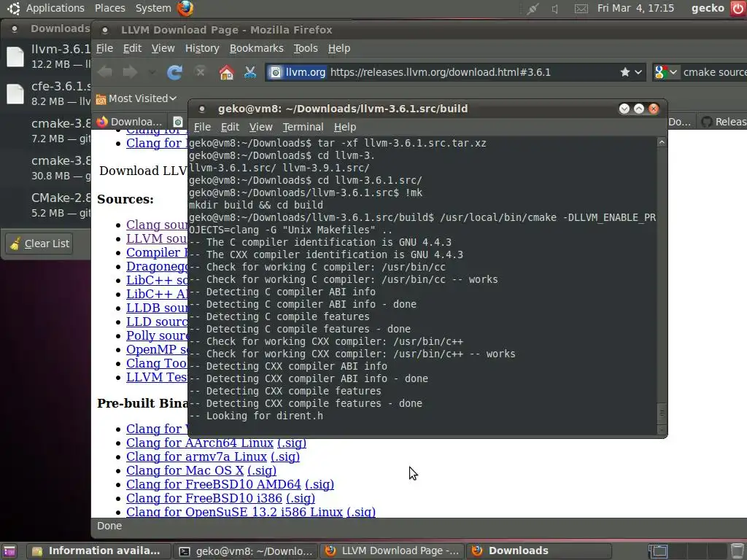Open the terminal's Edit menu

(x=230, y=127)
